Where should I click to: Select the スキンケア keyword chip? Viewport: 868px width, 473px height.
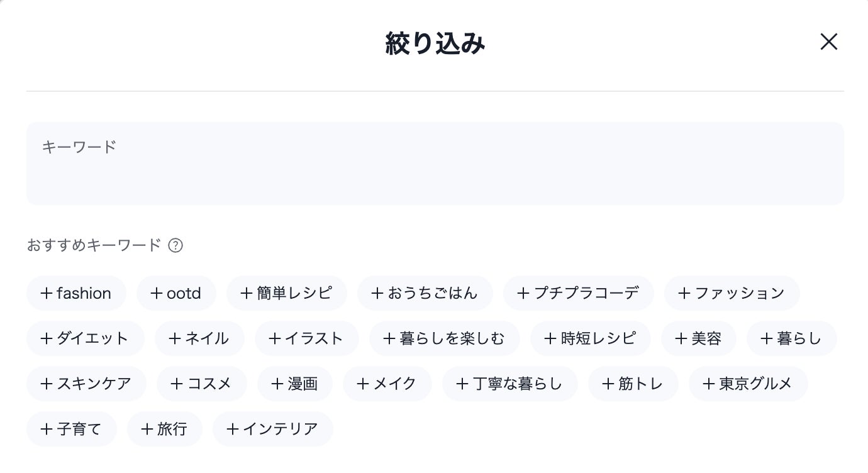(86, 383)
